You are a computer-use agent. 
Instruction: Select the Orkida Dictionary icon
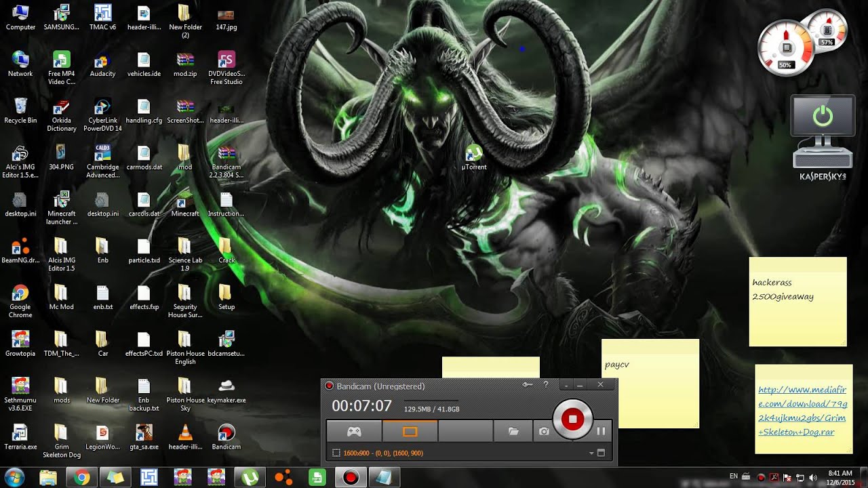click(61, 115)
